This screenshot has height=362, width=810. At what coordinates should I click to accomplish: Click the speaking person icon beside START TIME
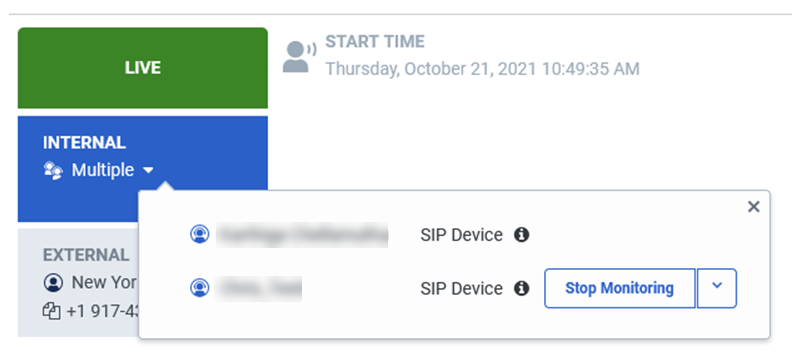(x=299, y=56)
